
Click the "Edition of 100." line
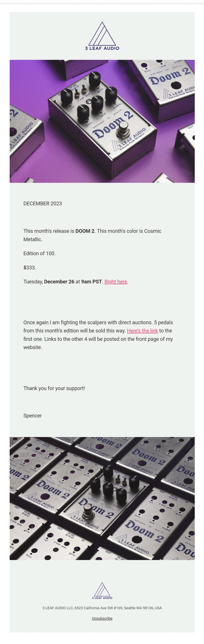[x=39, y=253]
